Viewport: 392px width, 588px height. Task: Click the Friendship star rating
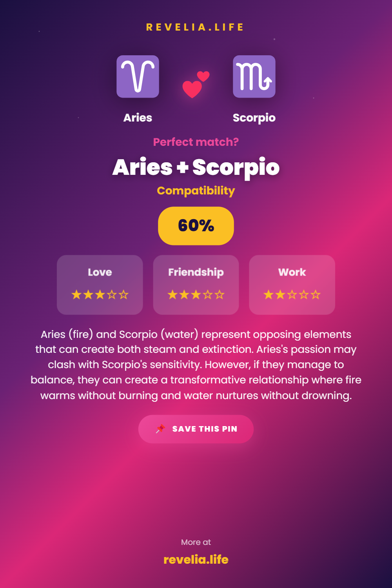[196, 294]
